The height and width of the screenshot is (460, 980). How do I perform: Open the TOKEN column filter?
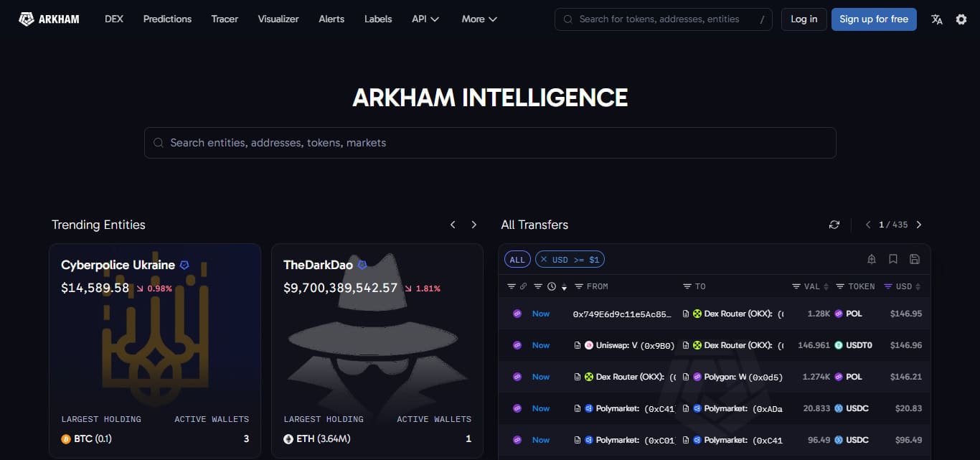840,286
